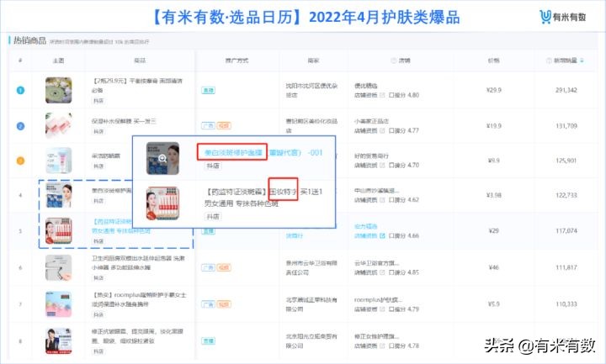Click the 广告 tag in the ¥5.9 row
The height and width of the screenshot is (364, 606).
click(x=209, y=304)
